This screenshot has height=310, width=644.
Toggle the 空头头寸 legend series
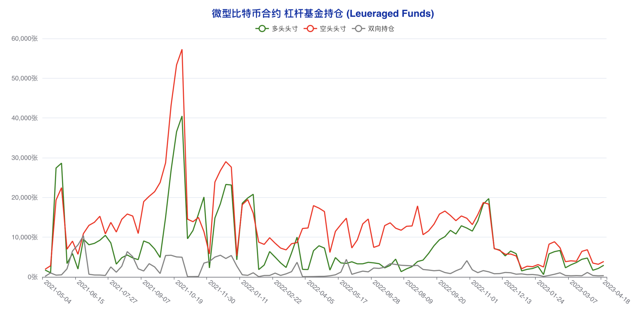tap(325, 29)
